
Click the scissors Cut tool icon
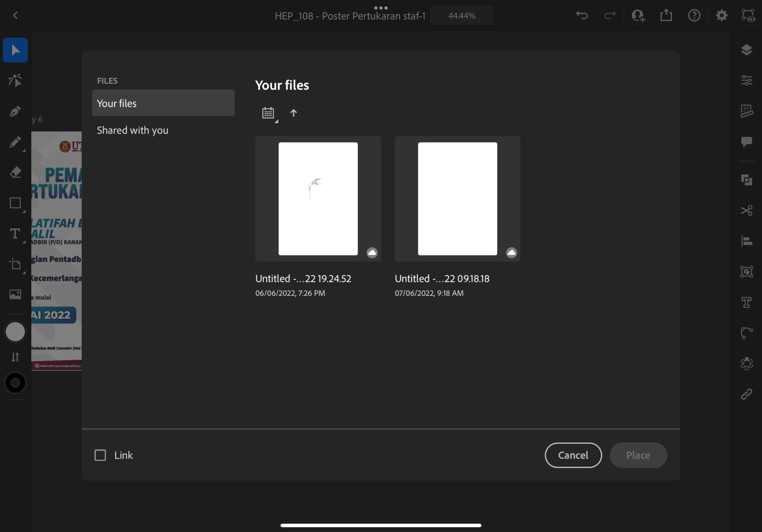point(746,210)
